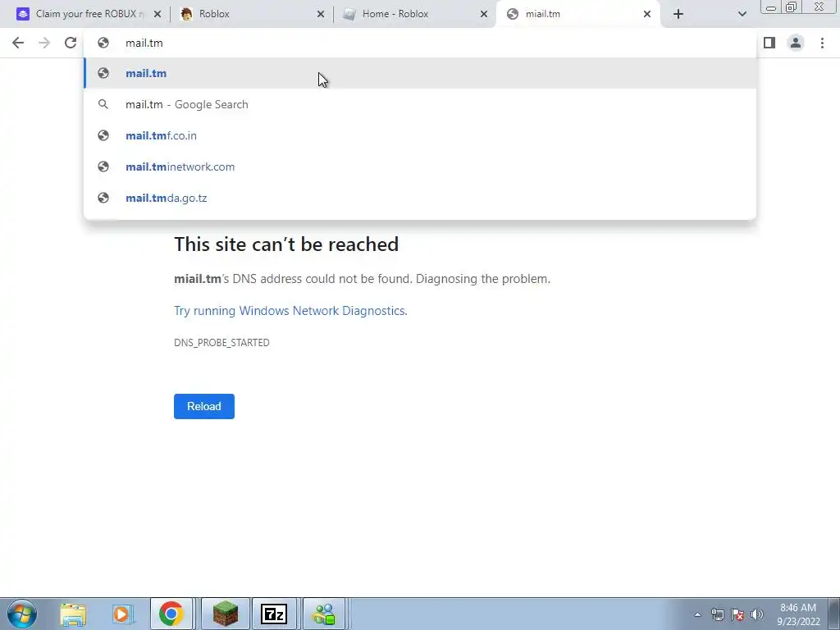The height and width of the screenshot is (630, 840).
Task: Open the Action Center flag icon
Action: click(737, 614)
